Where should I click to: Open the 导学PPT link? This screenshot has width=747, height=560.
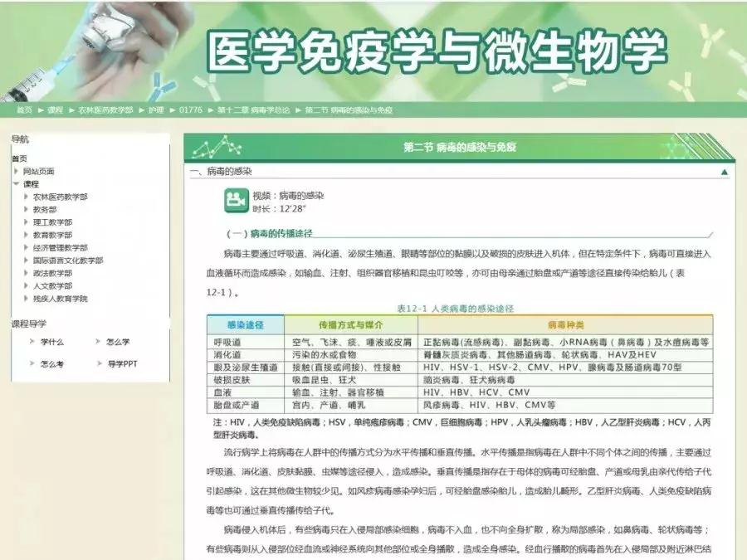point(123,363)
